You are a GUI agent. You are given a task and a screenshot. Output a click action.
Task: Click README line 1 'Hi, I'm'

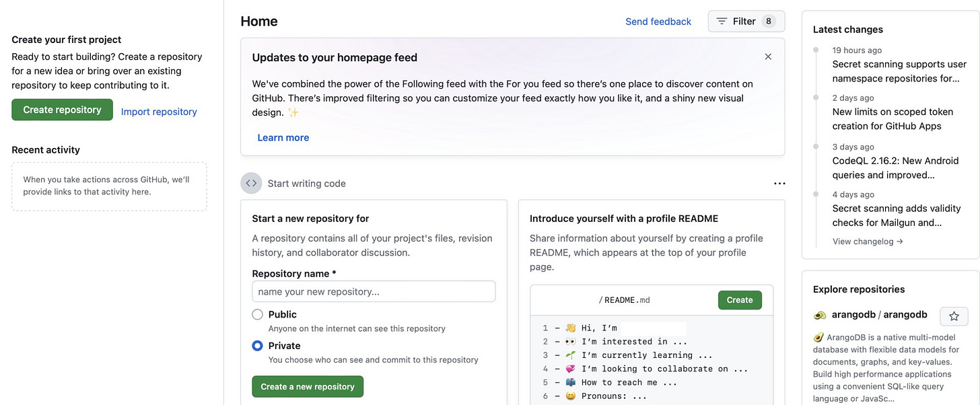(x=599, y=328)
